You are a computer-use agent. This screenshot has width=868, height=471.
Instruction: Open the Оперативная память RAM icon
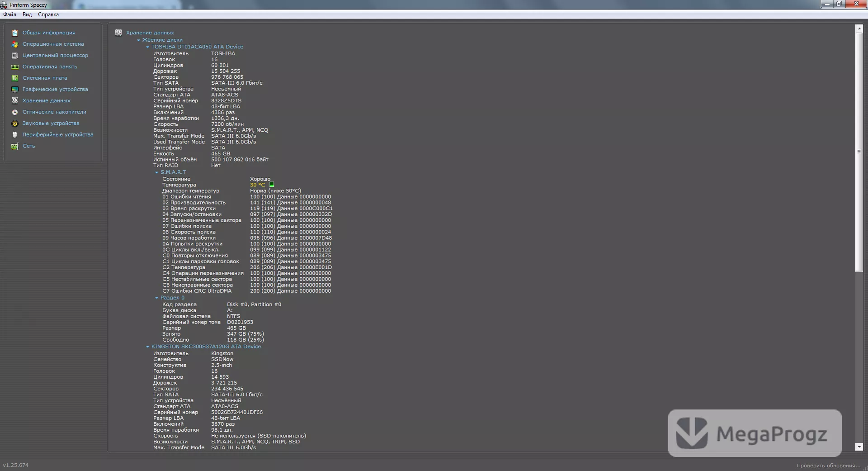coord(15,67)
